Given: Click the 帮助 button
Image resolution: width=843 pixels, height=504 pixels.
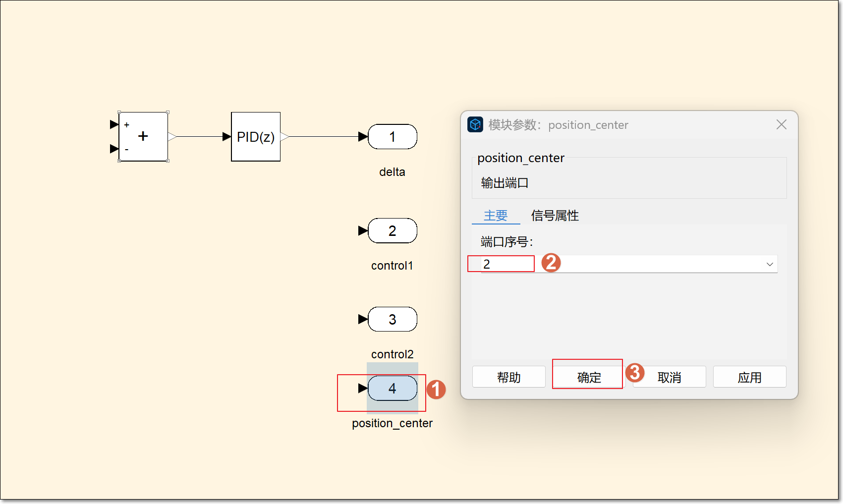Looking at the screenshot, I should click(x=509, y=377).
